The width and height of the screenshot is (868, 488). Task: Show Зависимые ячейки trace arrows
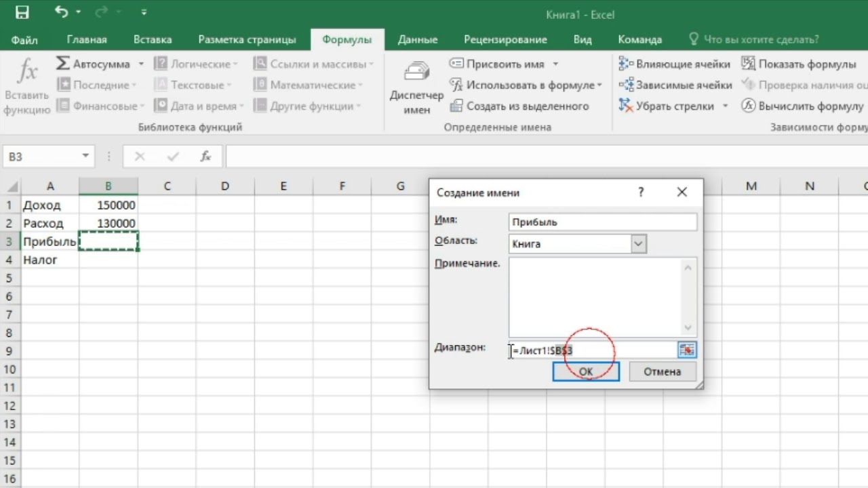click(x=675, y=85)
